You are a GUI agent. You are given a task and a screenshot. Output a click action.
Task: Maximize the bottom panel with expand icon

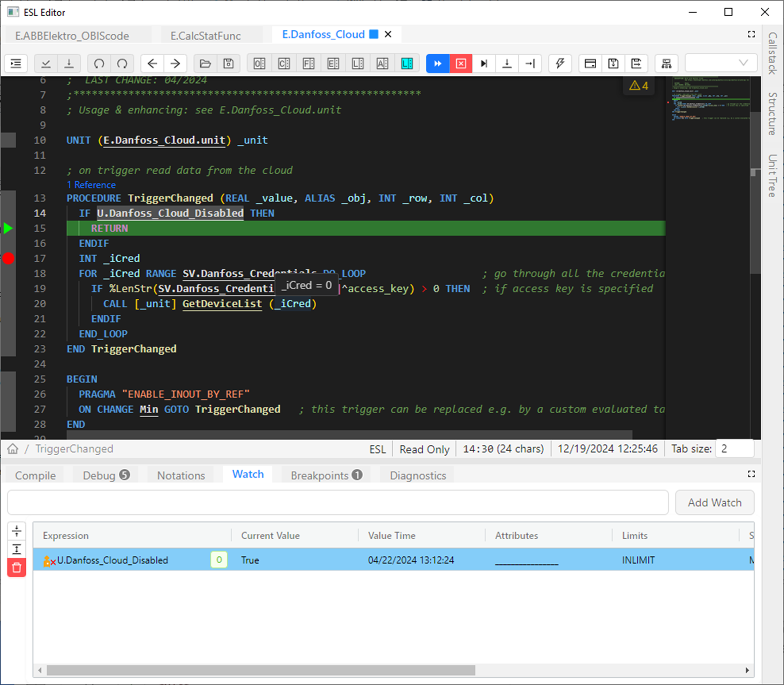[752, 474]
